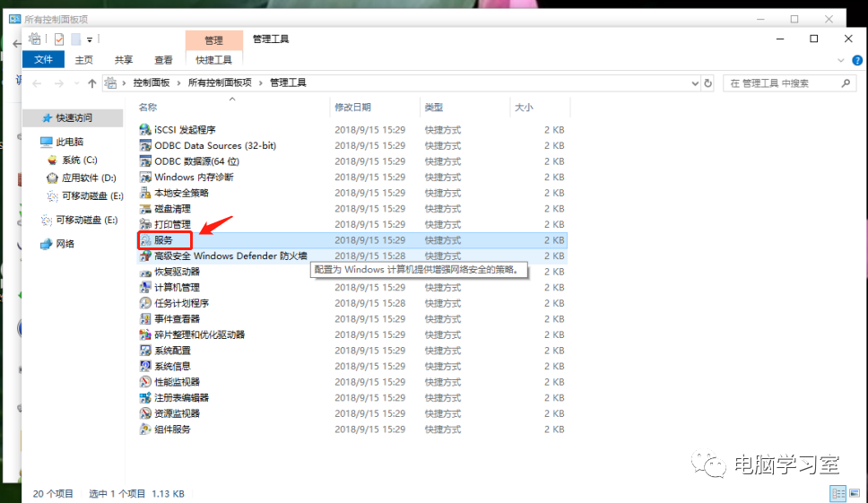Select ODBC Data Sources (32-bit) icon
The width and height of the screenshot is (868, 503).
(145, 145)
